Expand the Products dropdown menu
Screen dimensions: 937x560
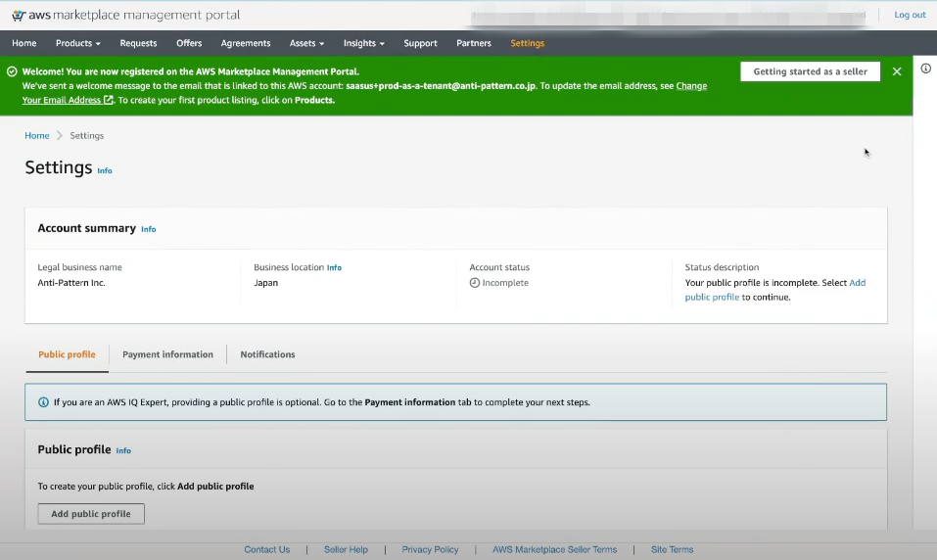click(77, 43)
